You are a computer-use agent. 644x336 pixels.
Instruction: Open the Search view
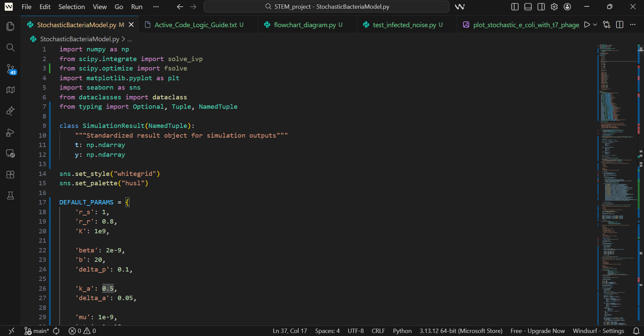(x=10, y=48)
